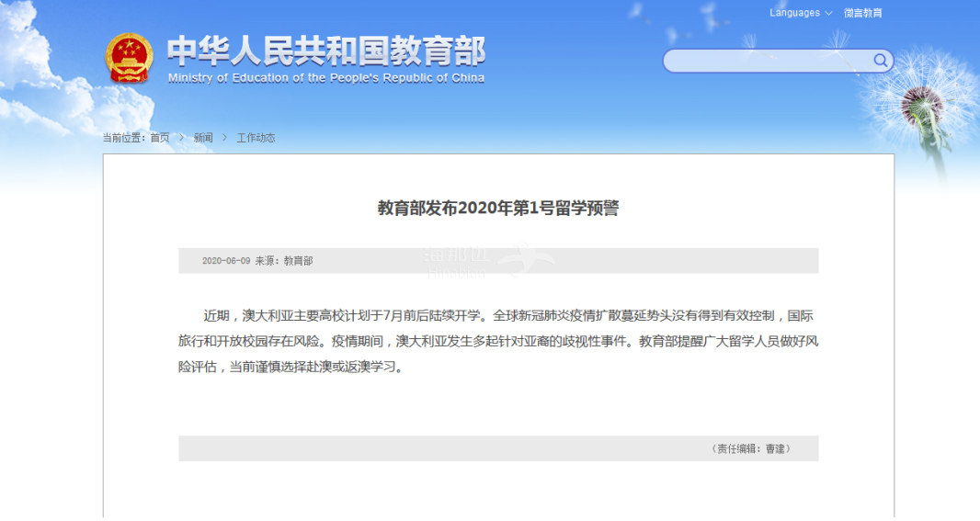Image resolution: width=980 pixels, height=521 pixels.
Task: Click the article body paragraph text
Action: coord(497,341)
